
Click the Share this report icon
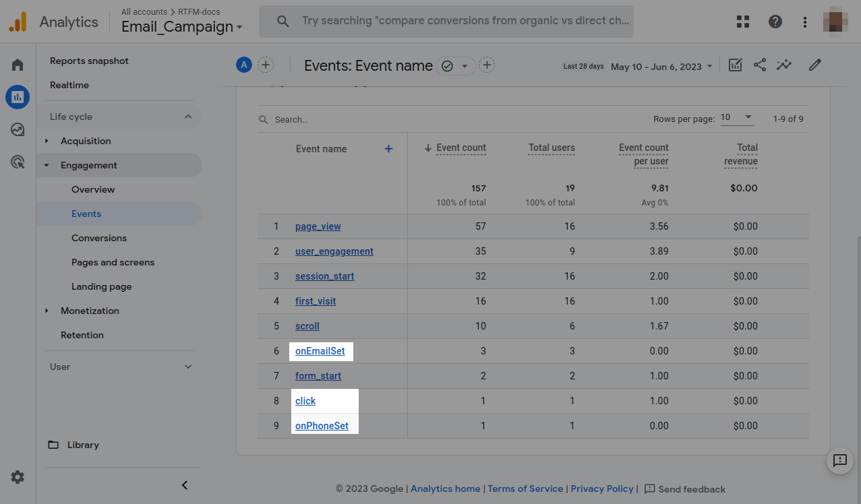pos(760,65)
